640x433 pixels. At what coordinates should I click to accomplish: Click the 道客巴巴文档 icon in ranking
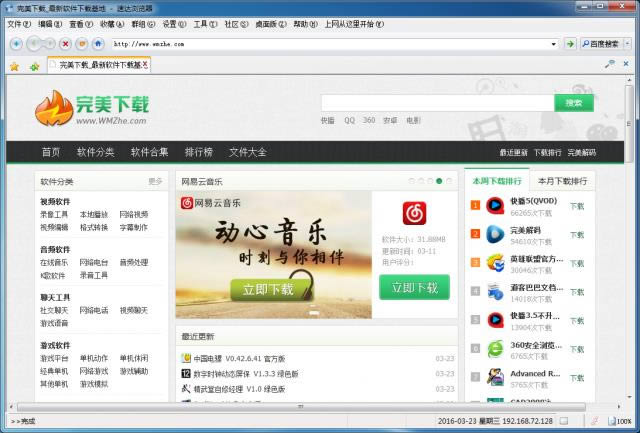coord(495,292)
